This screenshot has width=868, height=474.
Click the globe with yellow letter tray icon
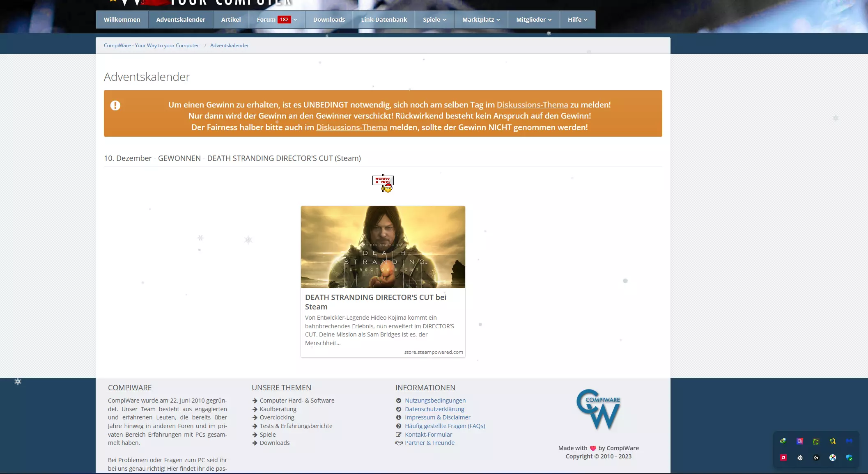click(833, 441)
